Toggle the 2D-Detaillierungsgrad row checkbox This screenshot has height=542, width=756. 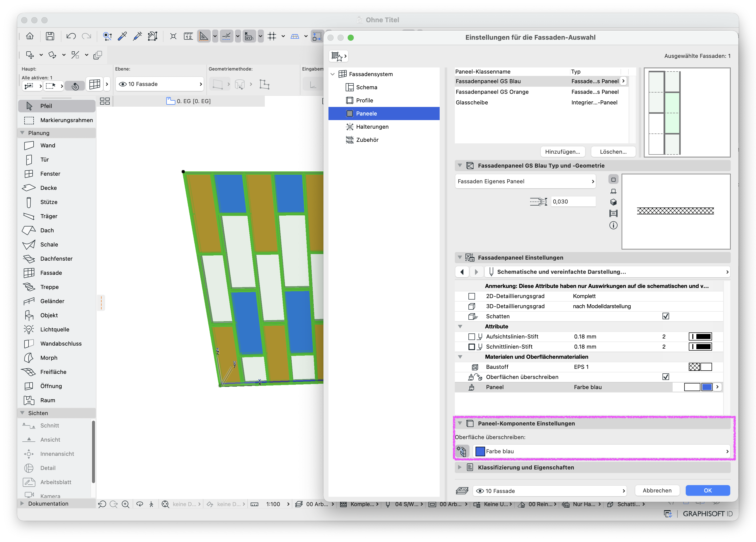click(x=472, y=296)
